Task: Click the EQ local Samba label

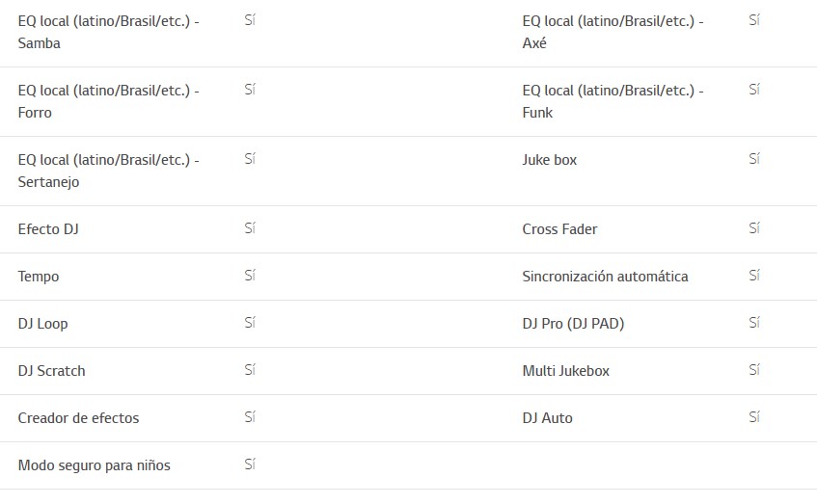Action: (x=108, y=32)
